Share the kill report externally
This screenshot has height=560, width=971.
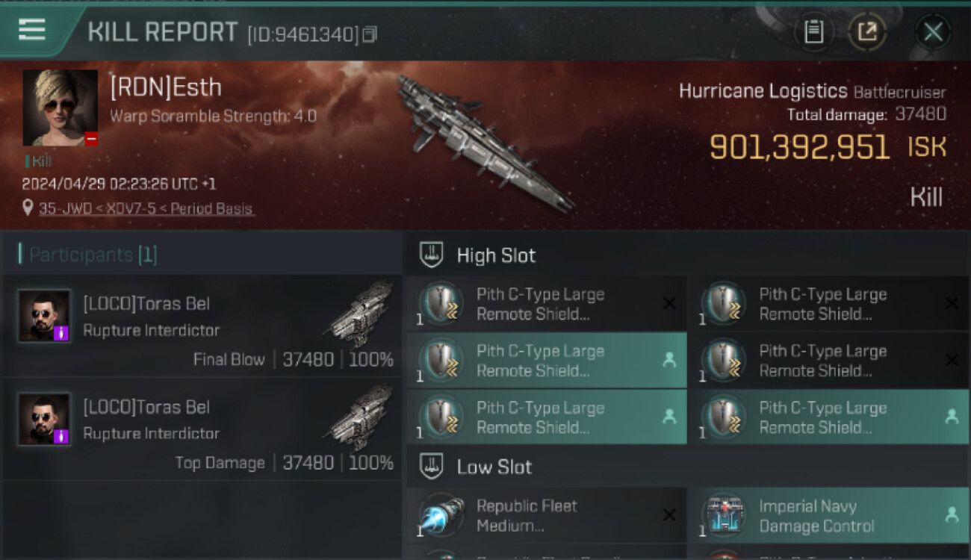tap(867, 32)
